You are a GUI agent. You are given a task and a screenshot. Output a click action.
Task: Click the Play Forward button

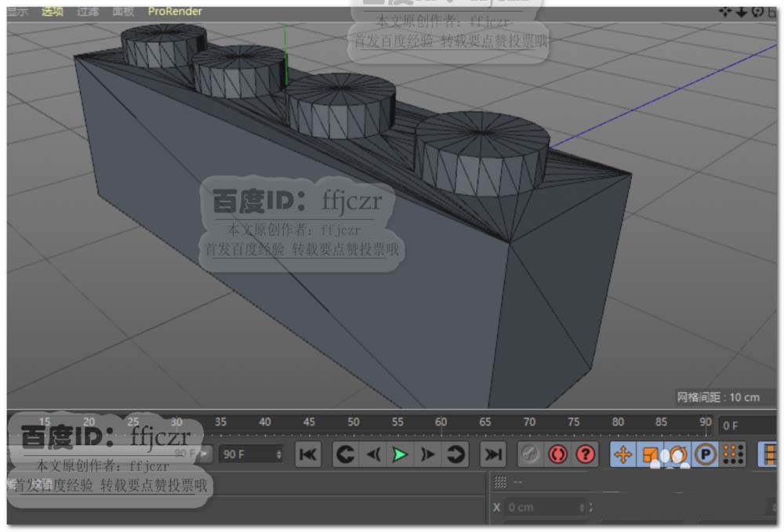pos(401,454)
